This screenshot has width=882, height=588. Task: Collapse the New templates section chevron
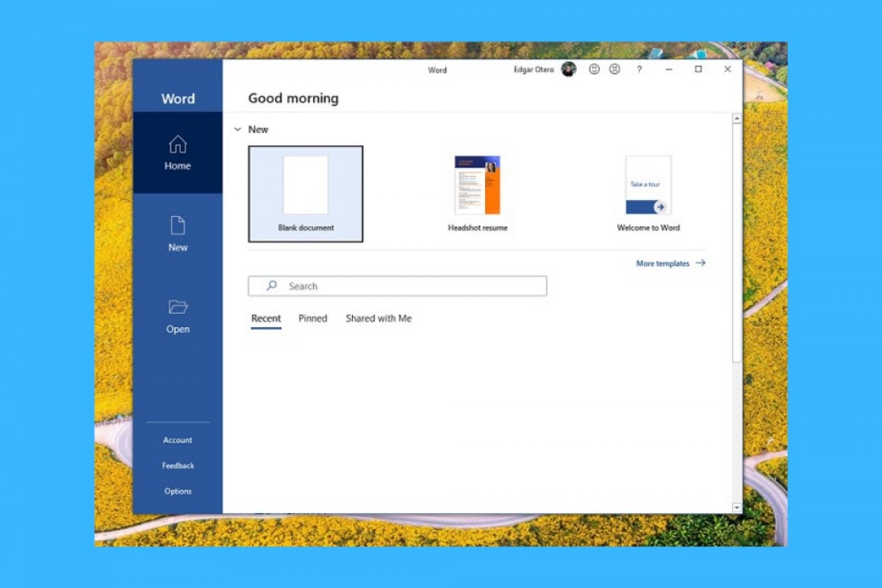coord(237,129)
